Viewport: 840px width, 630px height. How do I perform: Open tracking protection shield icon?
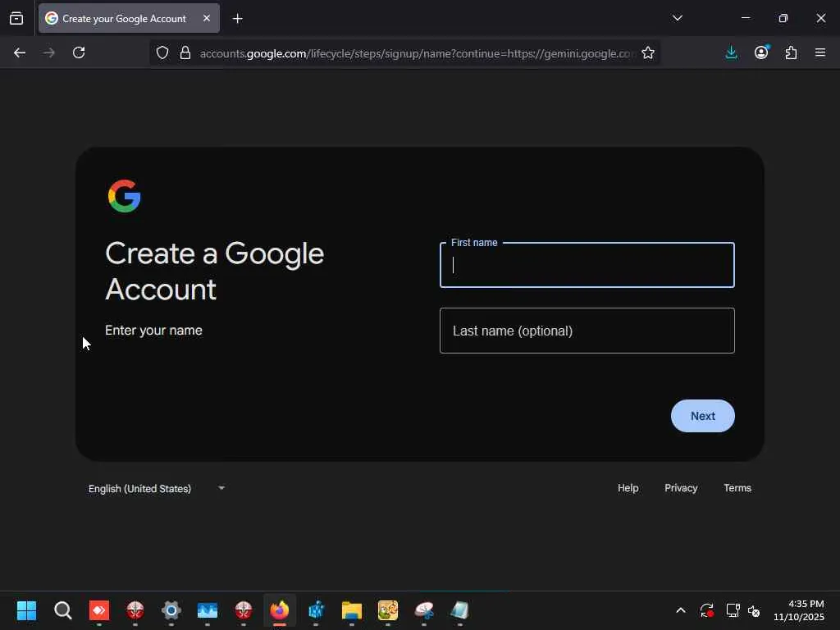point(162,52)
